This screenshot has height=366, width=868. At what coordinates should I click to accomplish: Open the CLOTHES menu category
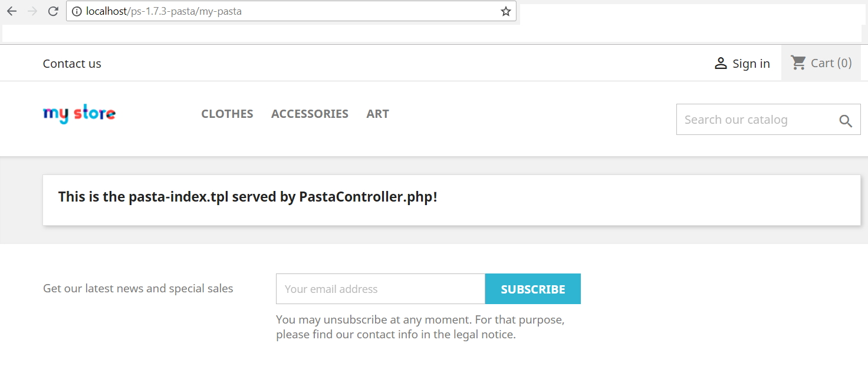click(227, 114)
